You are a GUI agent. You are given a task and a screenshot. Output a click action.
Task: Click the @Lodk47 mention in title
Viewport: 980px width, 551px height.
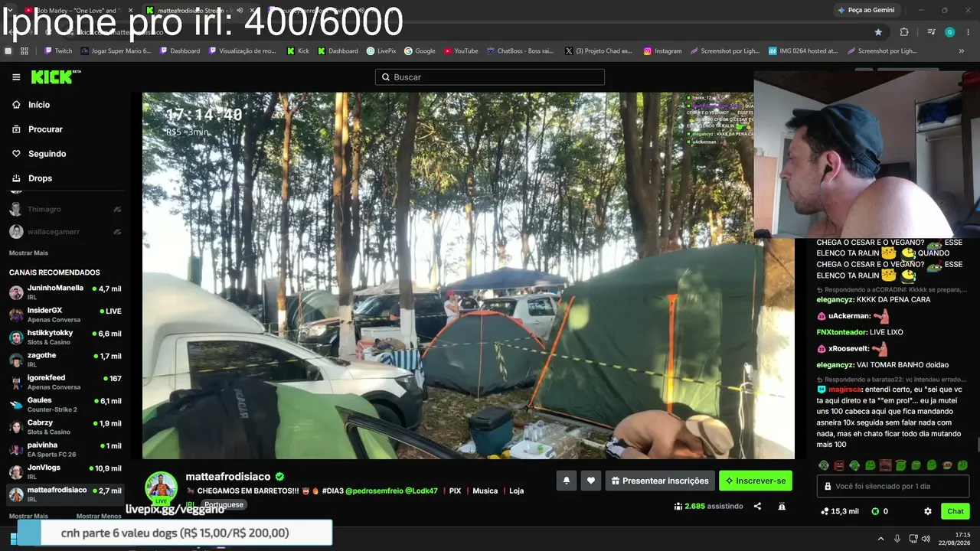pos(422,491)
